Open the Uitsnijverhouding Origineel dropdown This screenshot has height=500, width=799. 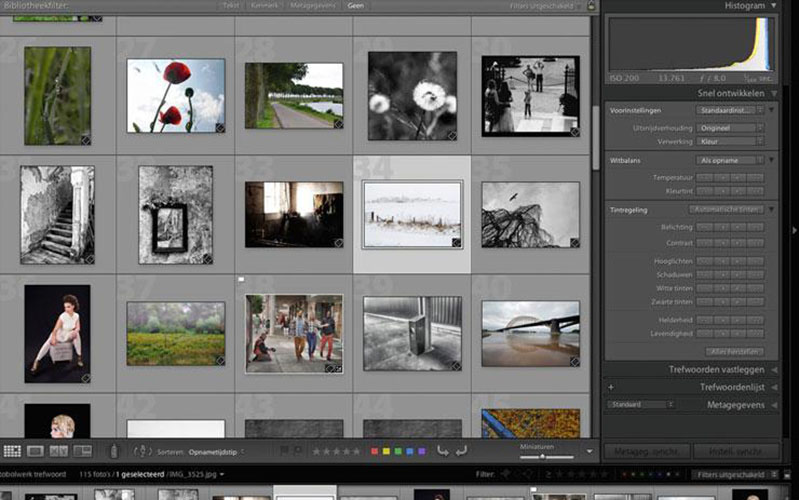click(729, 128)
